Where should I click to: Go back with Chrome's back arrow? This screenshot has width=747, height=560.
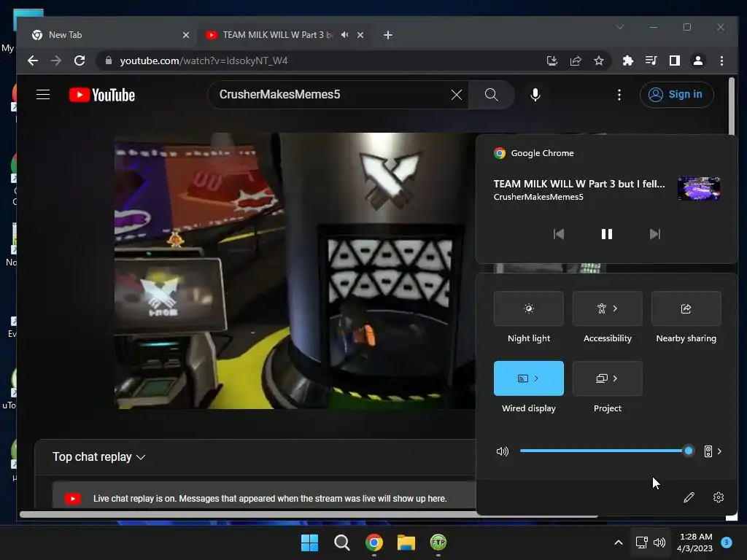click(x=32, y=61)
